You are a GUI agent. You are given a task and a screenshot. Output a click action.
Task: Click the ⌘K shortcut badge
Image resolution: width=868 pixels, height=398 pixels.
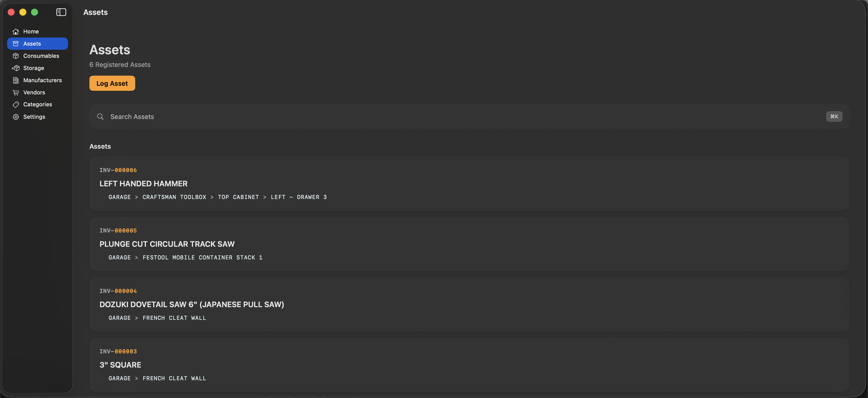(x=834, y=117)
